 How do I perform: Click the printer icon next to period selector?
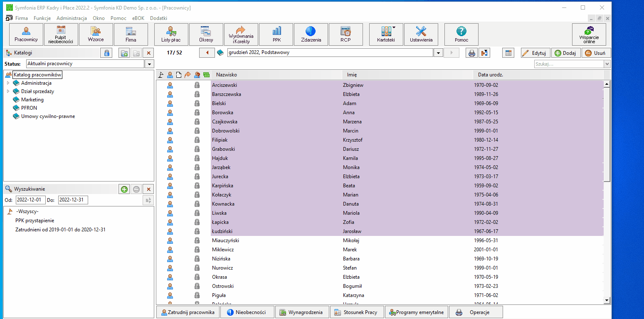(471, 53)
